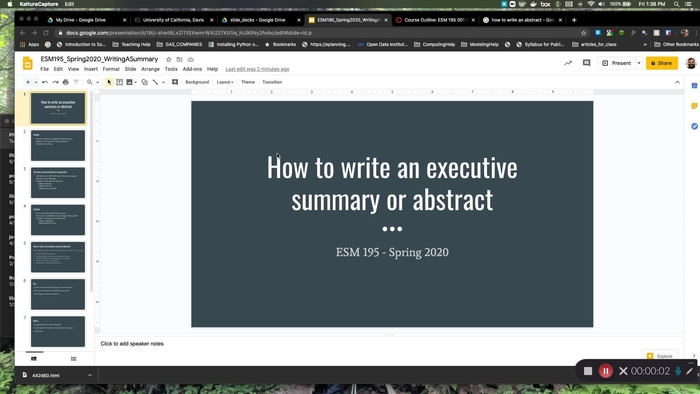Click the Theme button

248,82
